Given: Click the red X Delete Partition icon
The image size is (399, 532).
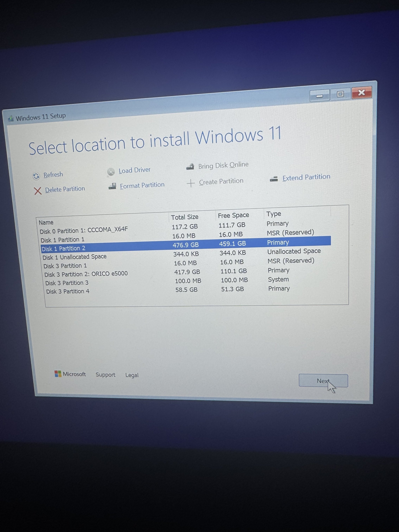Looking at the screenshot, I should (38, 191).
